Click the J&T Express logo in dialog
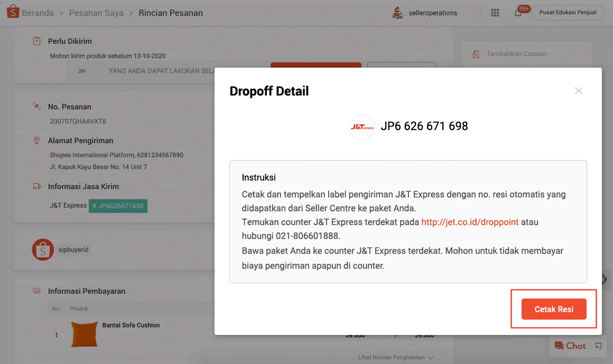This screenshot has height=364, width=613. pyautogui.click(x=362, y=127)
